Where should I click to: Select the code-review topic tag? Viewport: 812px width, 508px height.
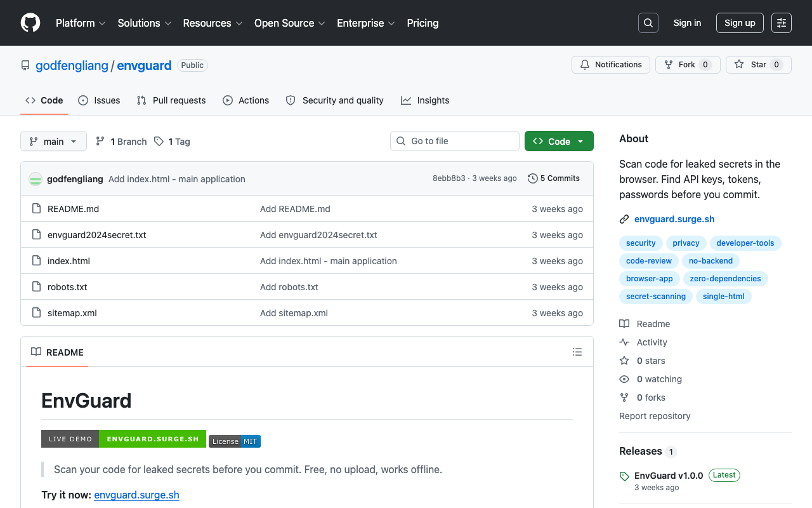pyautogui.click(x=649, y=261)
